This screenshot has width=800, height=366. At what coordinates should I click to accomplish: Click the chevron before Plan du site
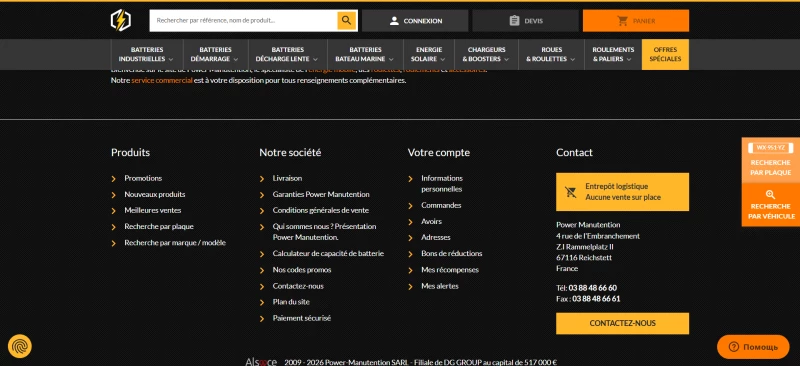click(x=262, y=303)
